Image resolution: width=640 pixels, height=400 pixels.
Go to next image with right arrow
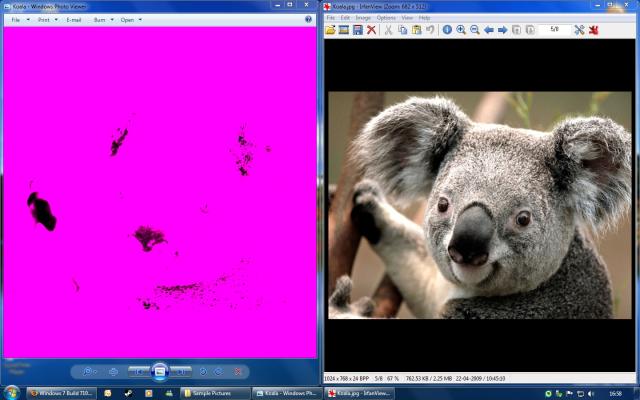tap(502, 30)
